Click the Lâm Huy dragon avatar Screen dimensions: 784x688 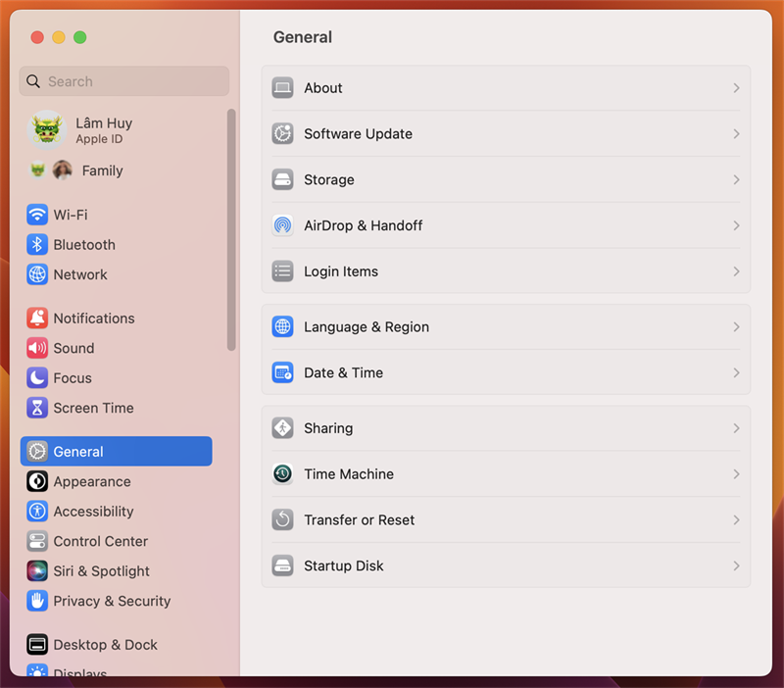pyautogui.click(x=47, y=130)
